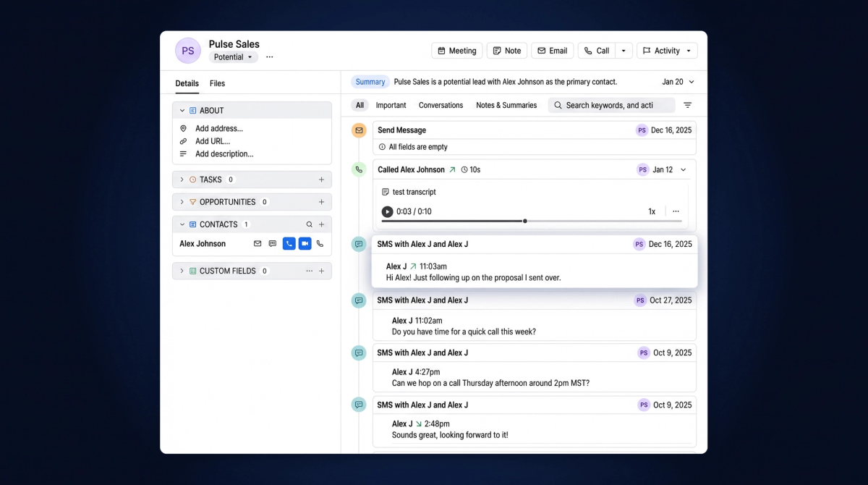Expand the OPPORTUNITIES section

click(182, 202)
